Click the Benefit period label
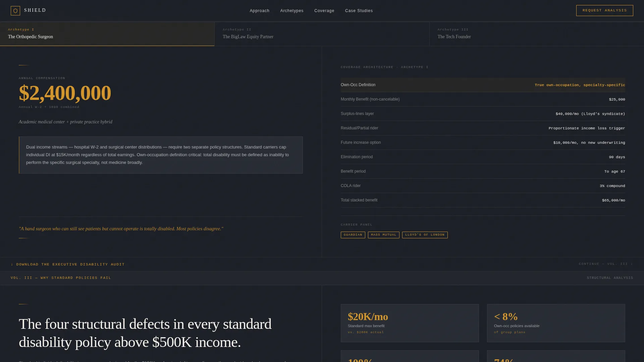 (x=353, y=171)
